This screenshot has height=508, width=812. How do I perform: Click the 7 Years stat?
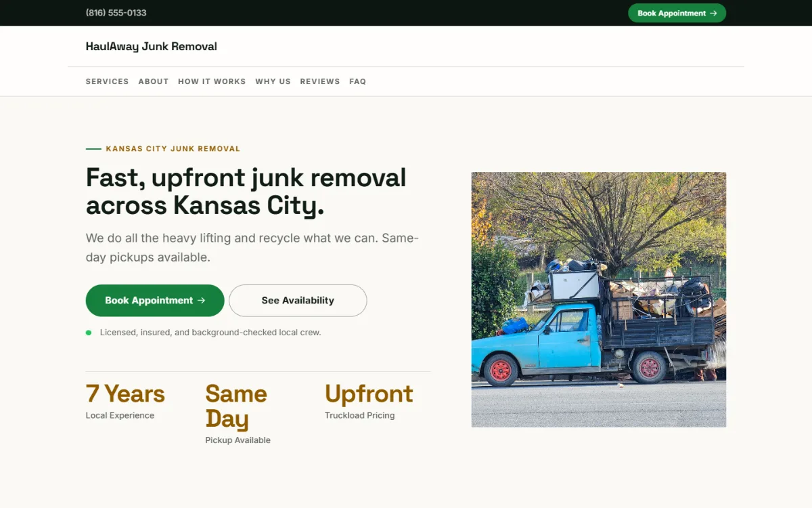[x=125, y=394]
